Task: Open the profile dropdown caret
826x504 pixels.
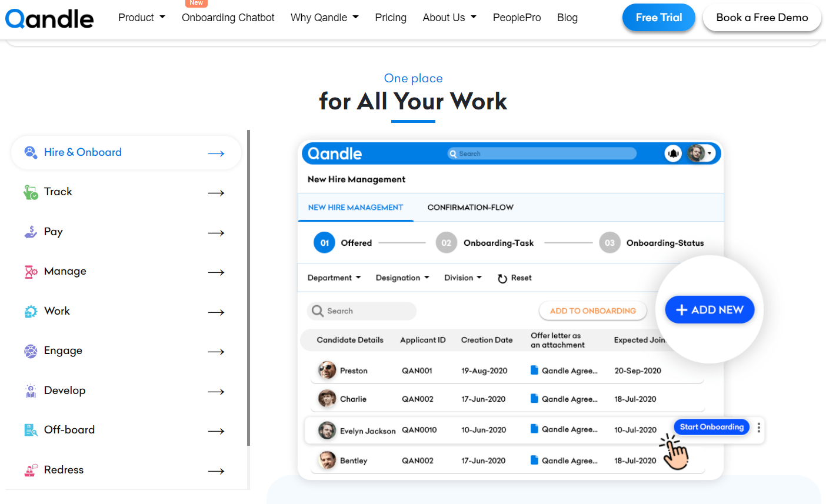Action: point(710,153)
